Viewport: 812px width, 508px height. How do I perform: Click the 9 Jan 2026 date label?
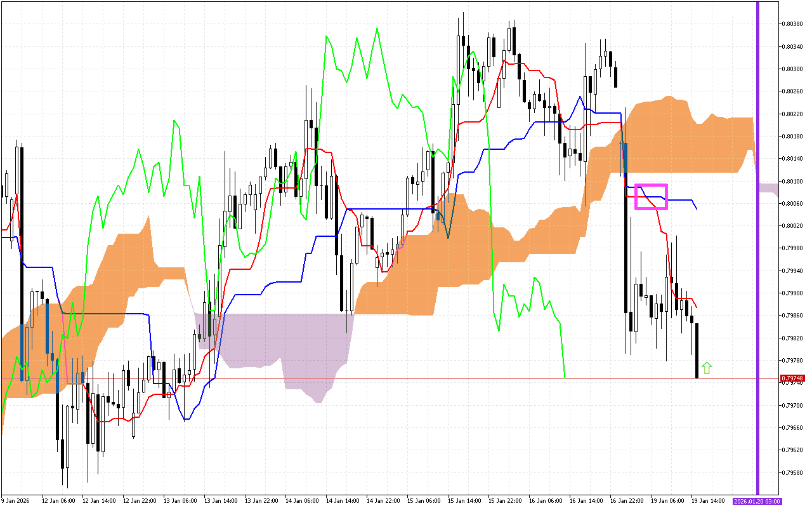[15, 501]
